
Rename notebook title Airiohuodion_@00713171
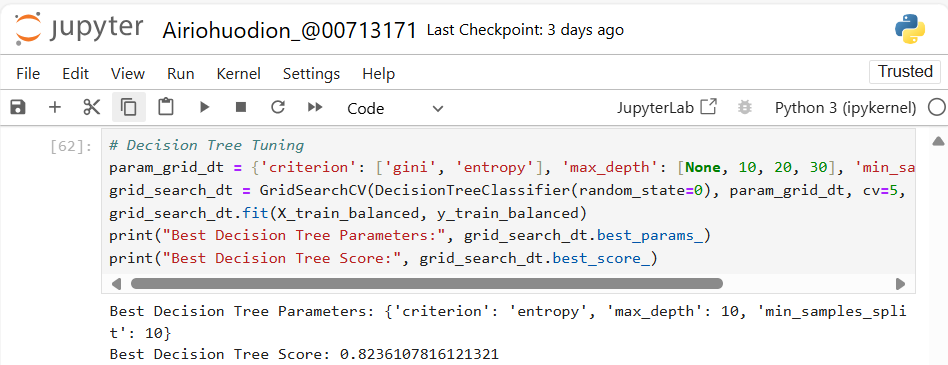tap(290, 30)
